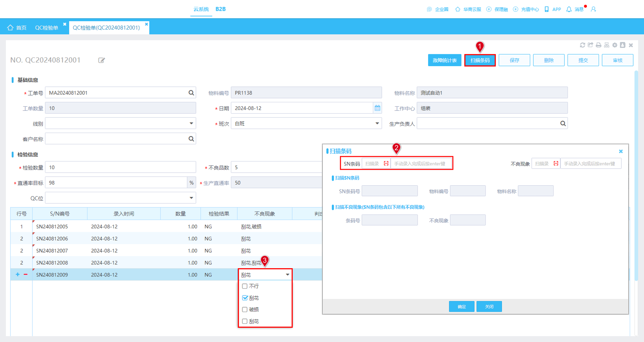Click the blue plus icon to add row
Viewport: 644px width, 342px height.
pos(17,275)
